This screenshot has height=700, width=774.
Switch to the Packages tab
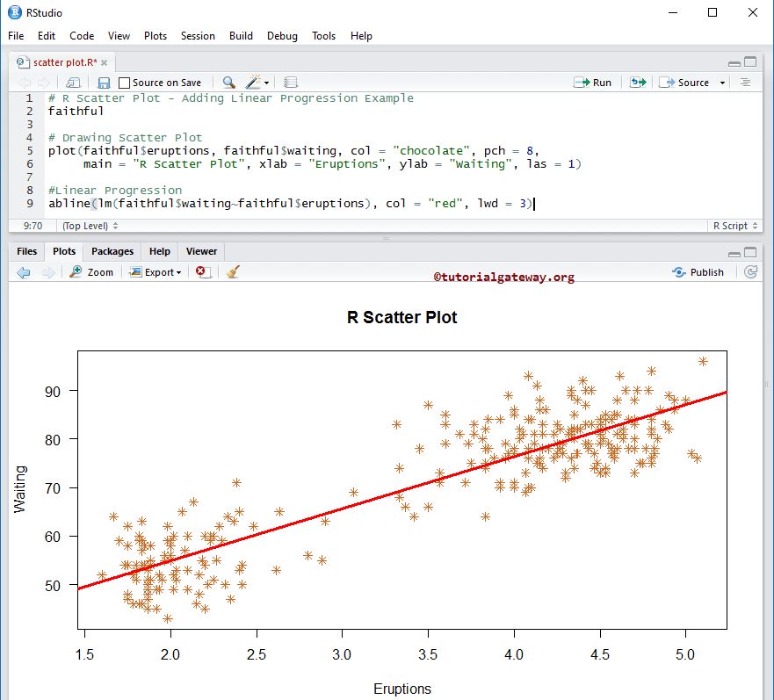[112, 251]
